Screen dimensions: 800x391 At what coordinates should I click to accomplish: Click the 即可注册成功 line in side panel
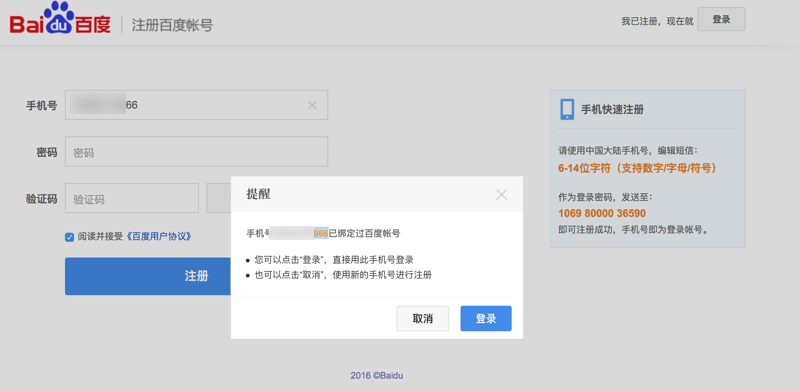coord(634,230)
